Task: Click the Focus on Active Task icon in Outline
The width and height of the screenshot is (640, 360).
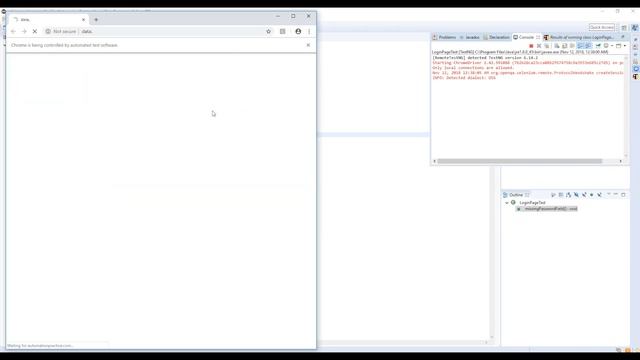Action: [553, 195]
